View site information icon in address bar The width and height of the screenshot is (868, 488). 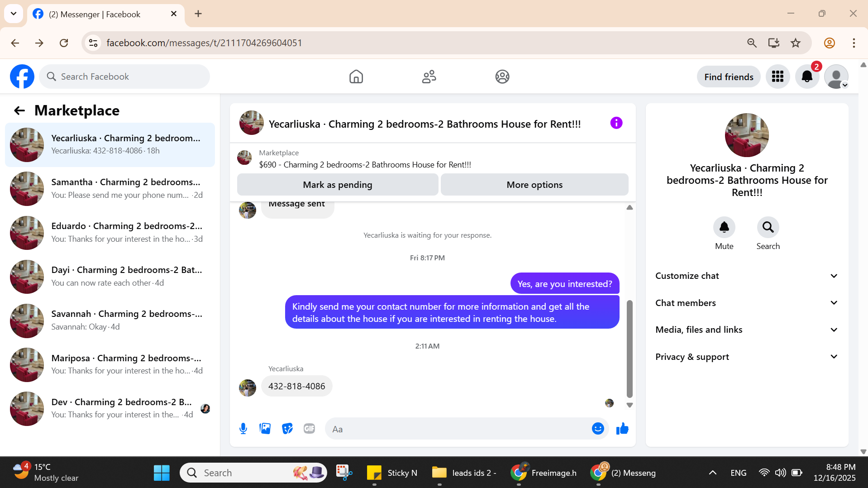click(x=93, y=43)
